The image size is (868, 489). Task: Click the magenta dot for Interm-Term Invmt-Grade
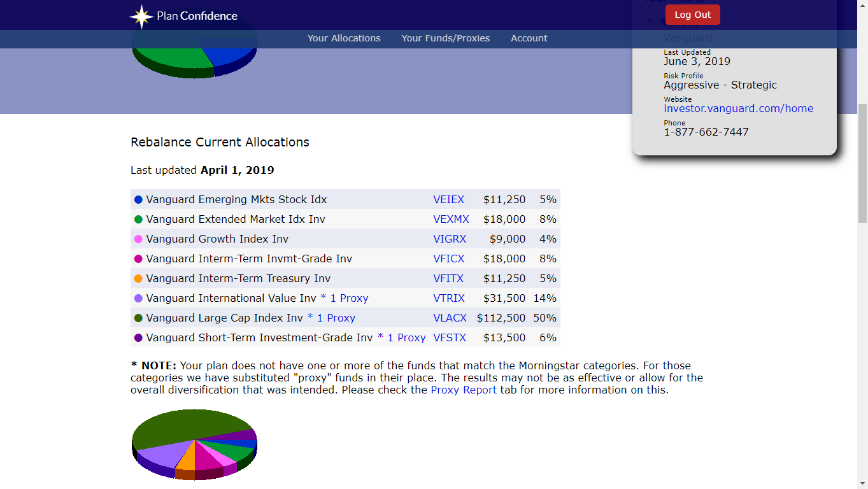point(138,259)
